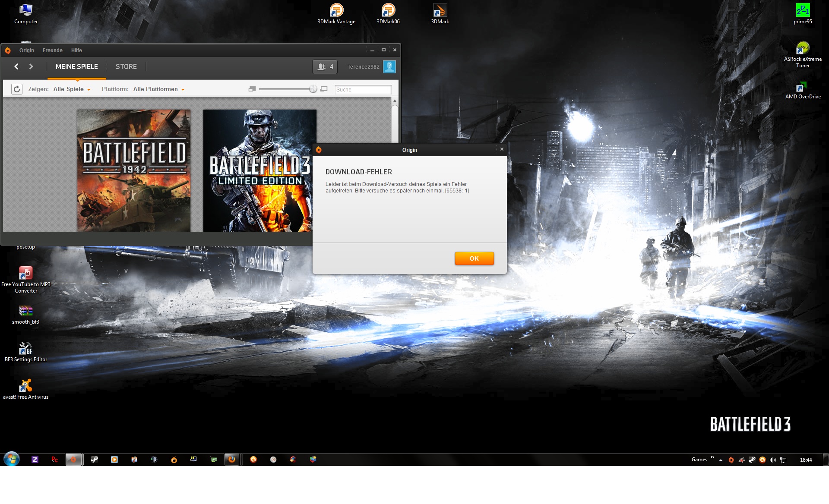Go back with the left arrow
The width and height of the screenshot is (829, 504).
tap(16, 66)
